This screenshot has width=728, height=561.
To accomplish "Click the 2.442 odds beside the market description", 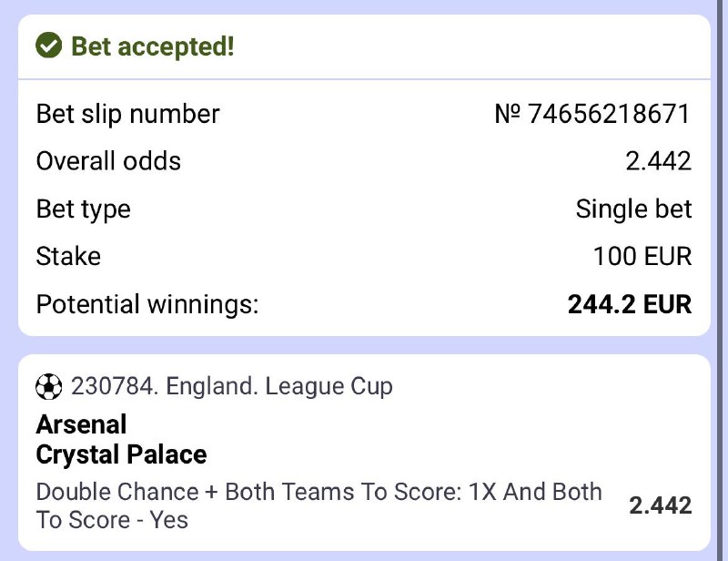I will [x=660, y=505].
